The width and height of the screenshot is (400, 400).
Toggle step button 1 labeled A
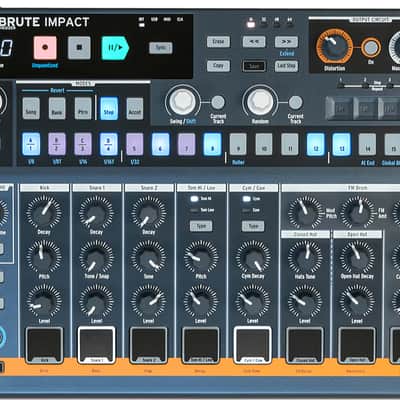[31, 144]
